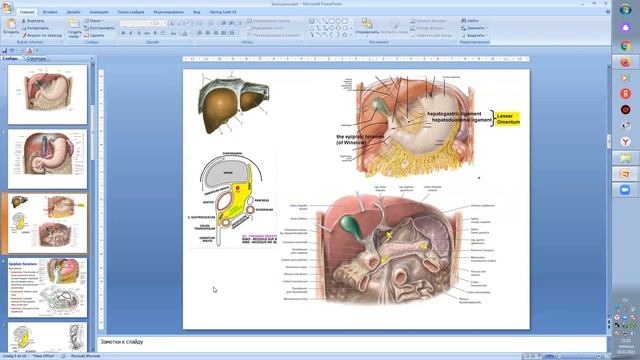
Task: Convert text to SmartArt
Action: coord(274,36)
